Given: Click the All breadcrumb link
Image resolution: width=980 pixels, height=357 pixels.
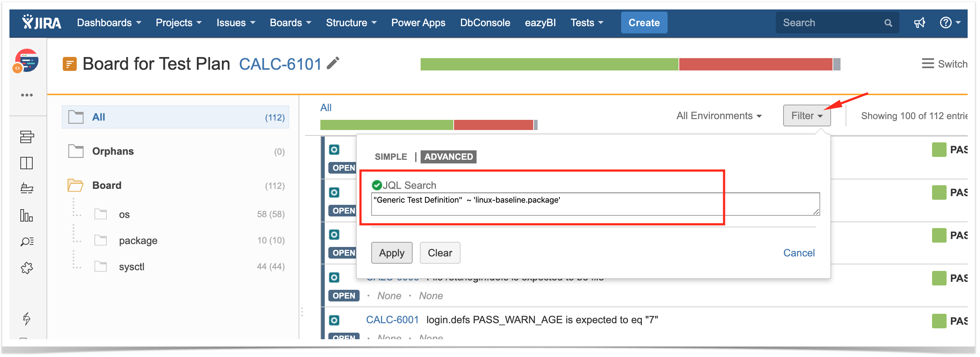Looking at the screenshot, I should (326, 107).
